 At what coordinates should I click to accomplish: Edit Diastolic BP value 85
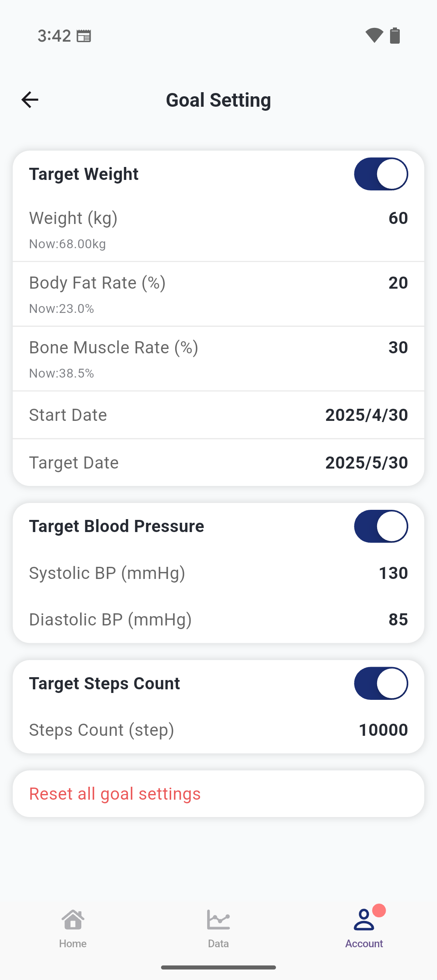point(398,620)
